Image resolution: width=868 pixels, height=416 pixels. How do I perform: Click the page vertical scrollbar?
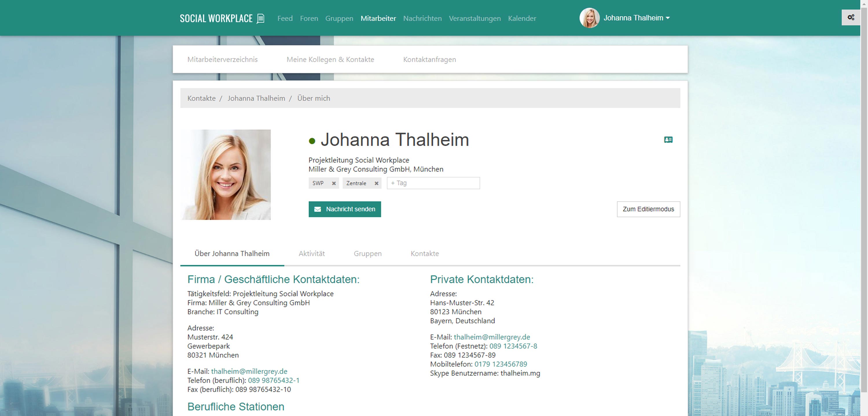[x=864, y=202]
